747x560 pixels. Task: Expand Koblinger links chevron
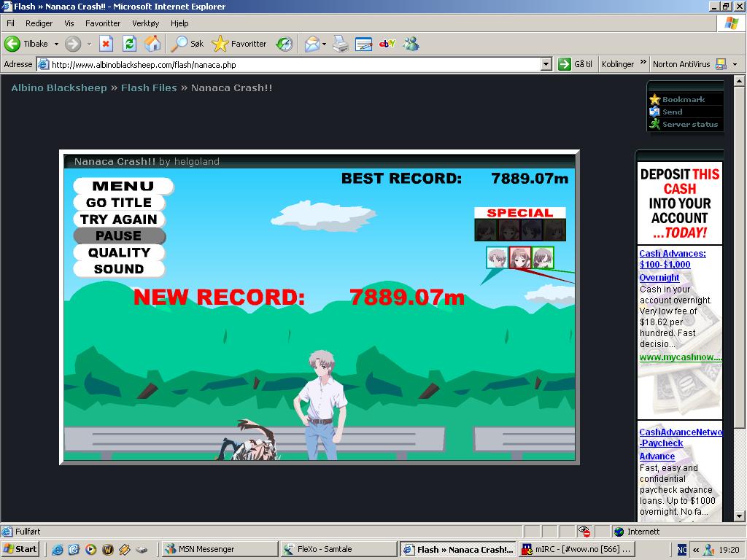click(643, 63)
